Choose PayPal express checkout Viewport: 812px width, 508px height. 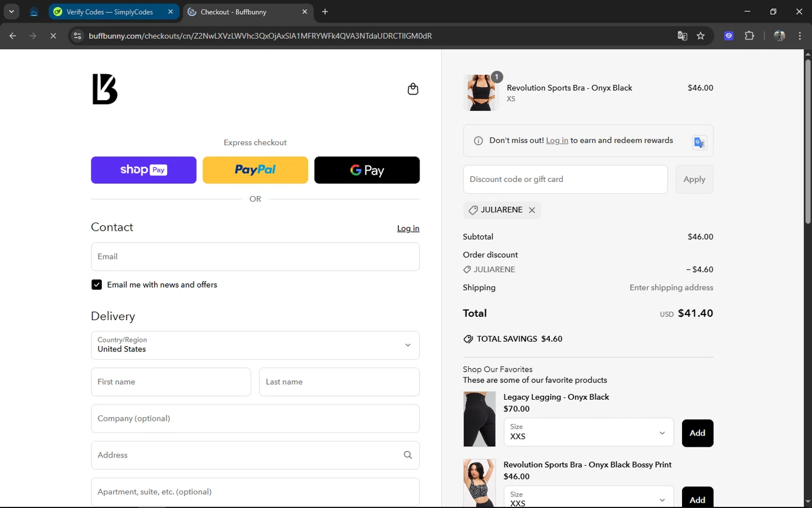(x=255, y=170)
